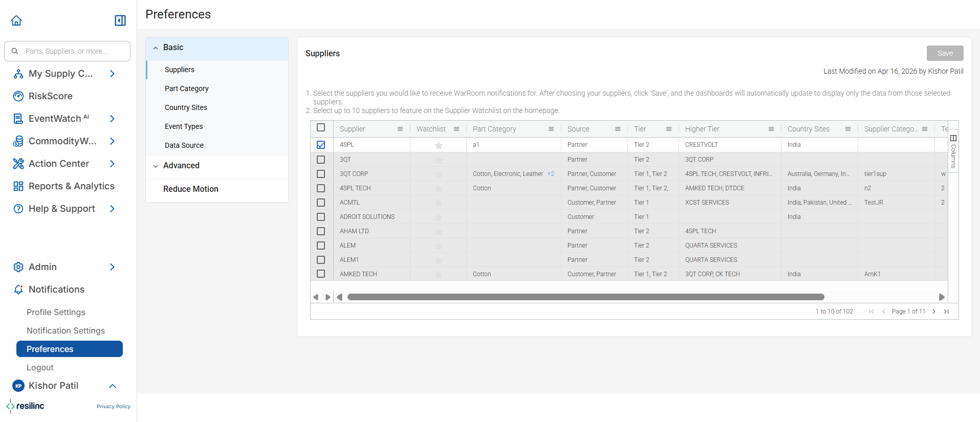Expand the Advanced preferences section
The image size is (980, 422).
point(217,166)
